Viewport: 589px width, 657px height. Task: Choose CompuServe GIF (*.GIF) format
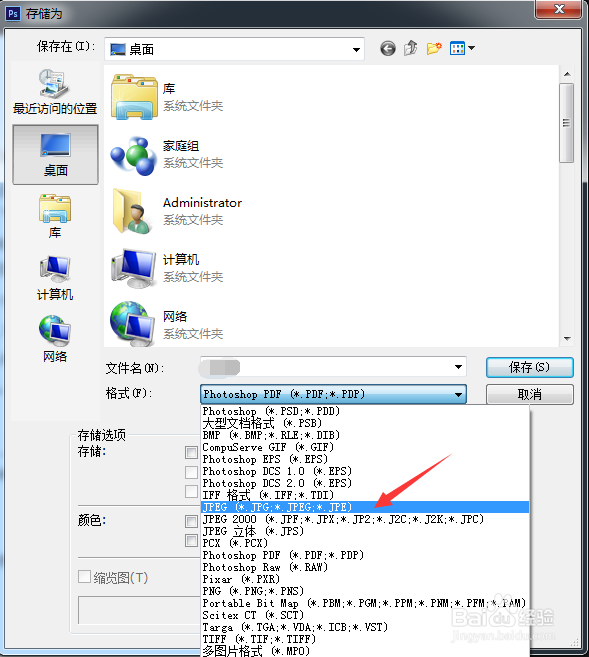point(365,447)
